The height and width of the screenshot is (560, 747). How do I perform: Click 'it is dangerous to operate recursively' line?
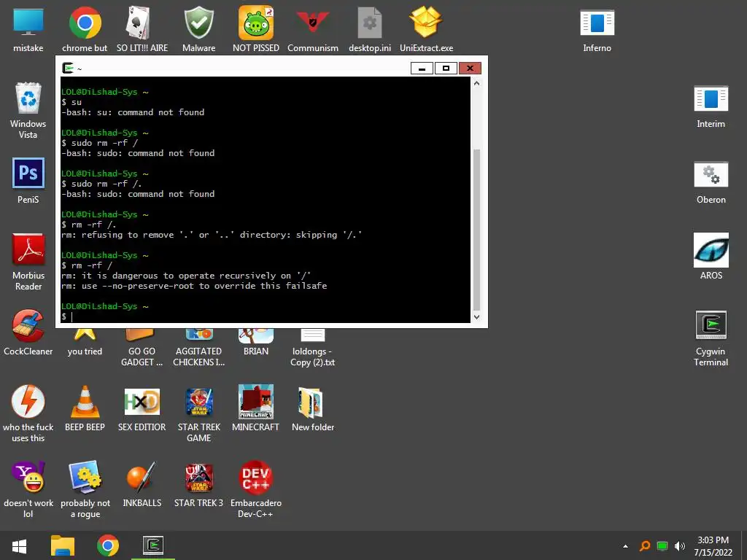186,276
